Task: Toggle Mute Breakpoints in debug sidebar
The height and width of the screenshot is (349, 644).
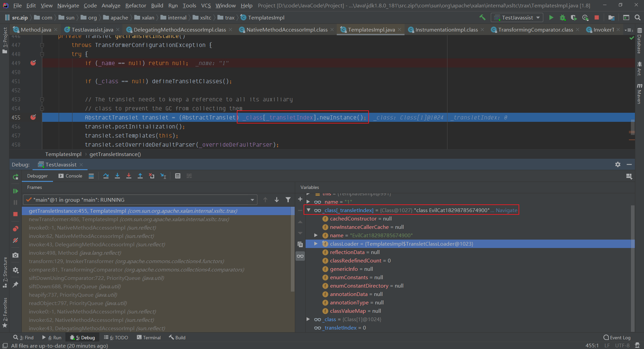Action: tap(15, 240)
